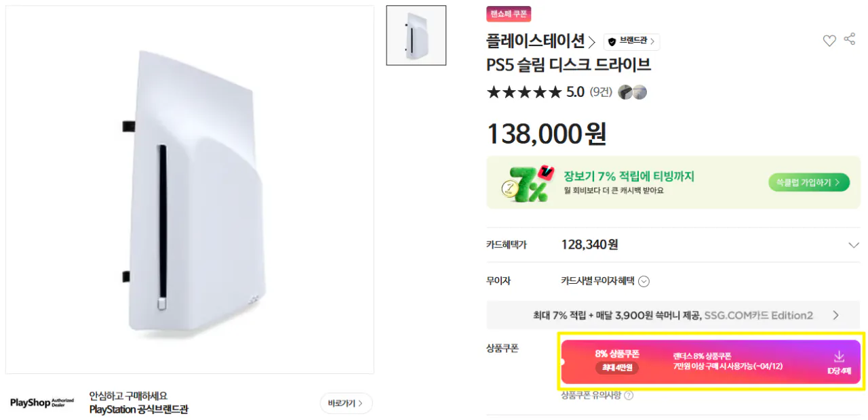Open the share icon next to the heart
This screenshot has height=420, width=868.
pos(850,41)
